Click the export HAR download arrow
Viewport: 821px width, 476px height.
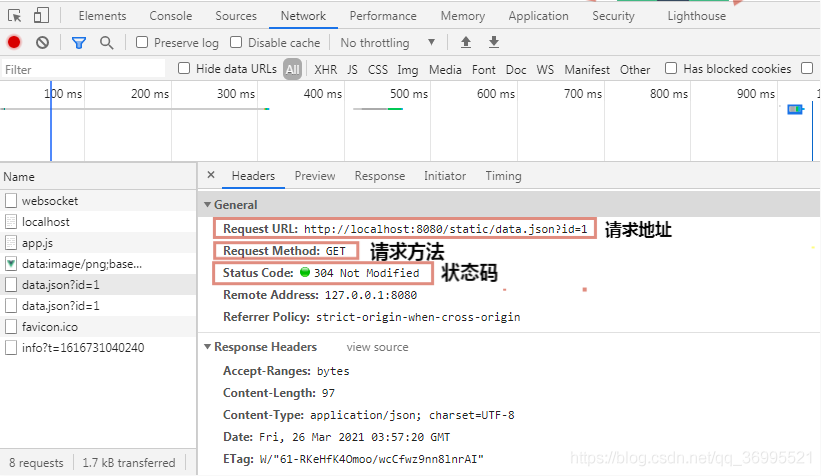click(493, 42)
